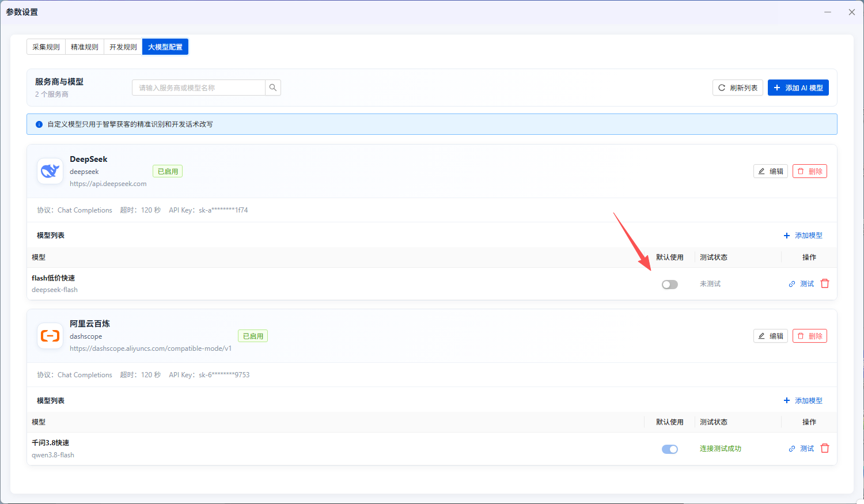
Task: Click API Key sk-6********9753 text
Action: 209,375
